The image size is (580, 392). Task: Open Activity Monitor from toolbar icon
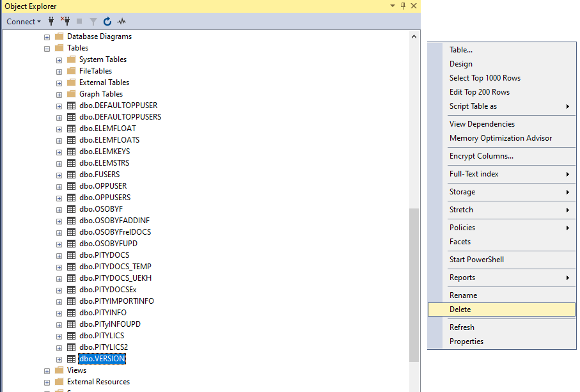click(x=121, y=22)
